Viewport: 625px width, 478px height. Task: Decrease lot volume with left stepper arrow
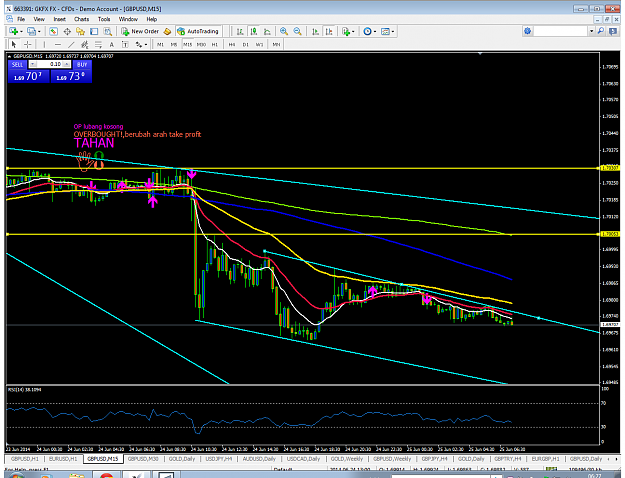(33, 64)
